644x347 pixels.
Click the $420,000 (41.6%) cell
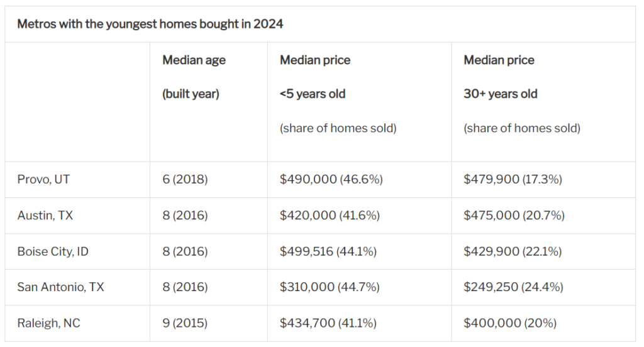tap(330, 216)
